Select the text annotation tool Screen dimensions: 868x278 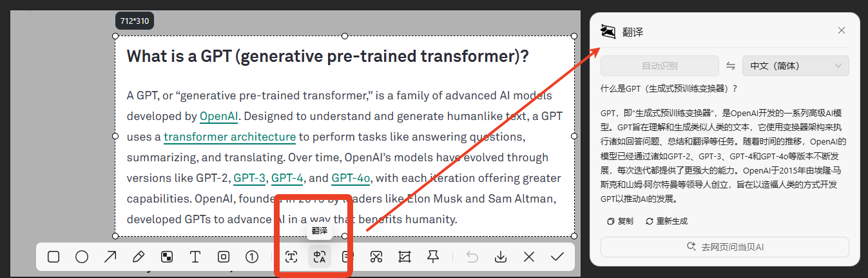tap(195, 257)
